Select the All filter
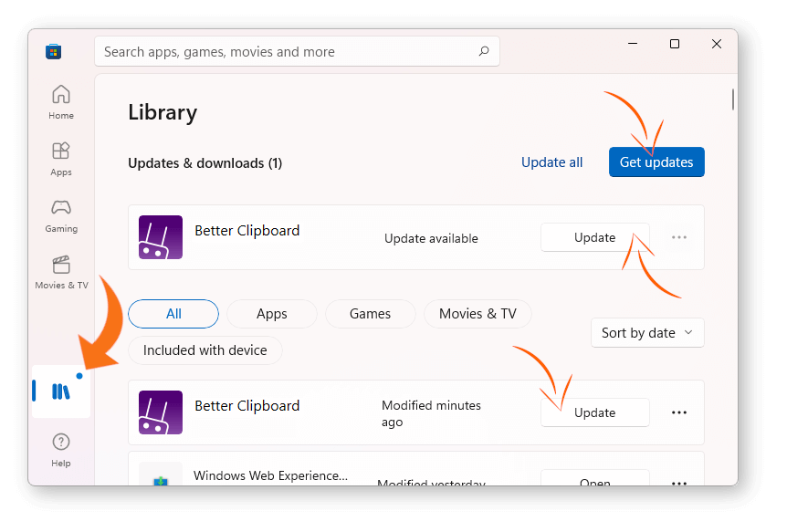 [x=173, y=314]
